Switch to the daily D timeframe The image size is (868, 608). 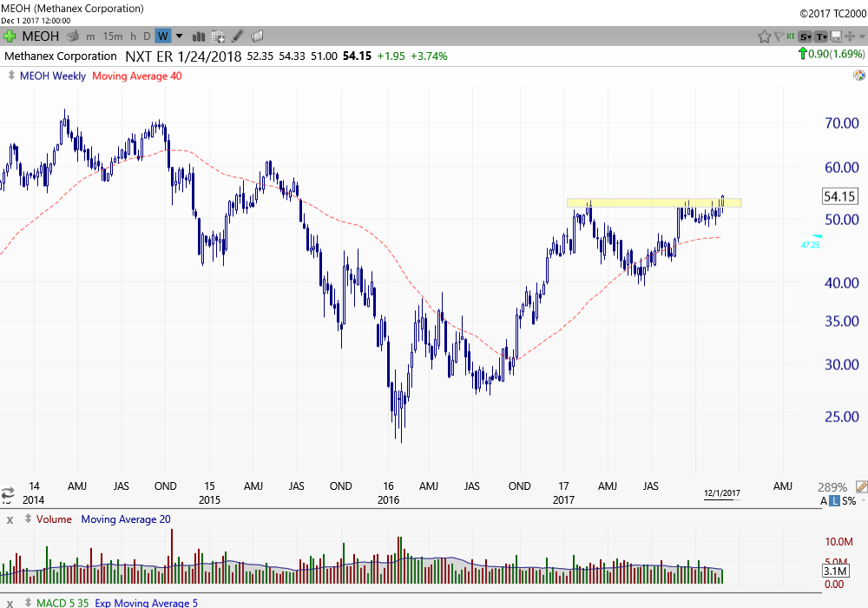coord(147,36)
